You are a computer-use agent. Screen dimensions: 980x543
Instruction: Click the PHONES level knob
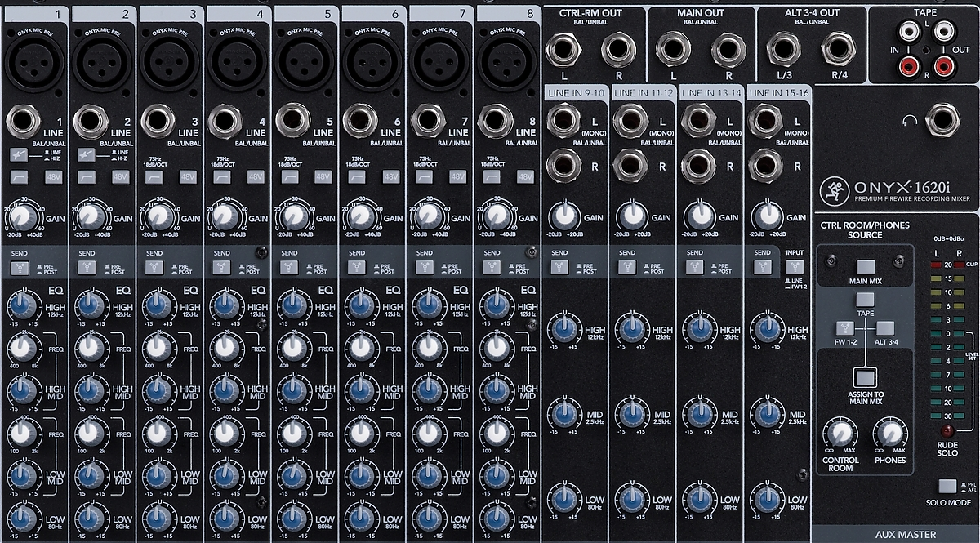(890, 433)
